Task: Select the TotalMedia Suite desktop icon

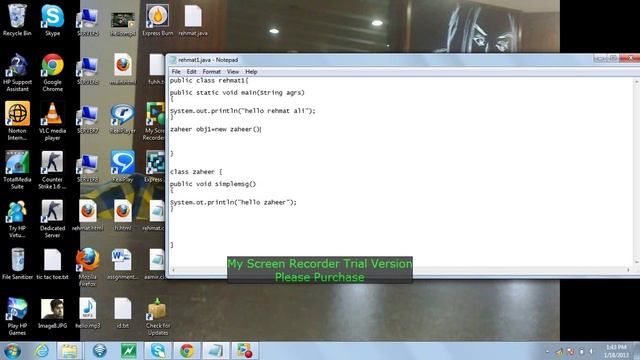Action: pyautogui.click(x=17, y=170)
